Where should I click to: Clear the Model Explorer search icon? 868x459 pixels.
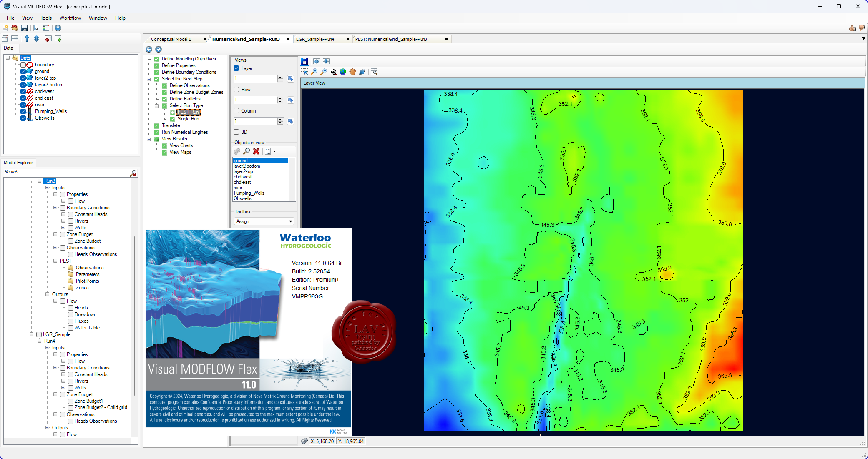point(133,173)
